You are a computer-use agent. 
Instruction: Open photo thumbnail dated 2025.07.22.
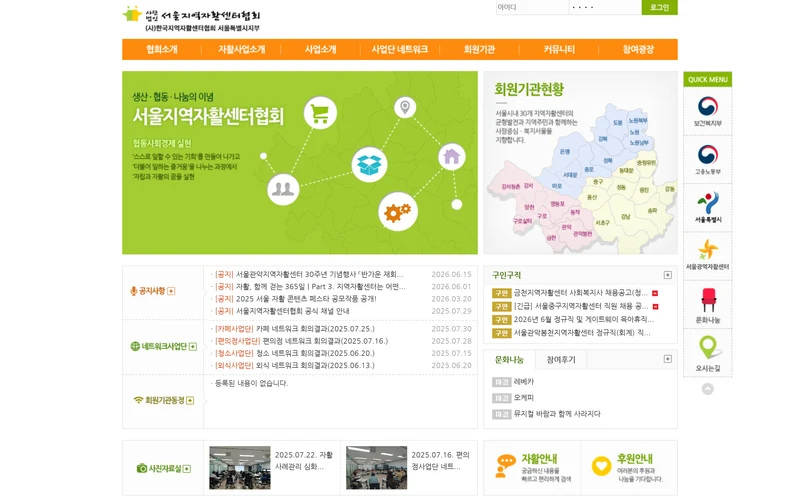tap(240, 468)
